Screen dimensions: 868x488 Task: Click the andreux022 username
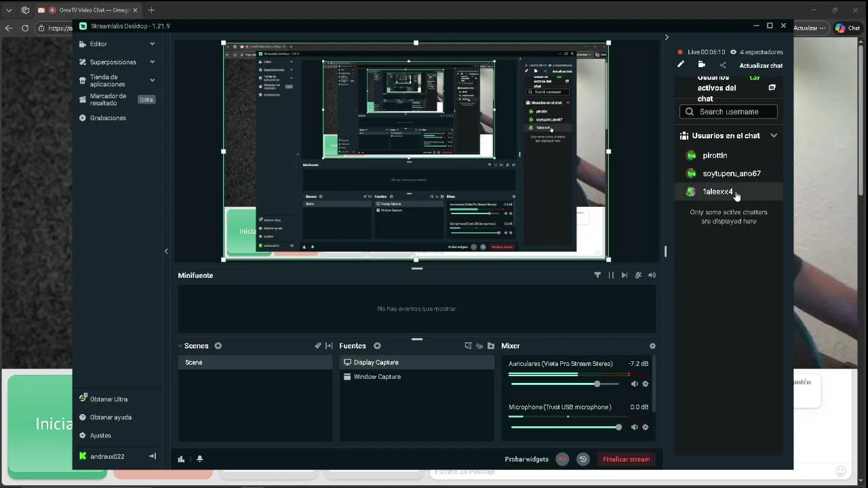click(107, 457)
